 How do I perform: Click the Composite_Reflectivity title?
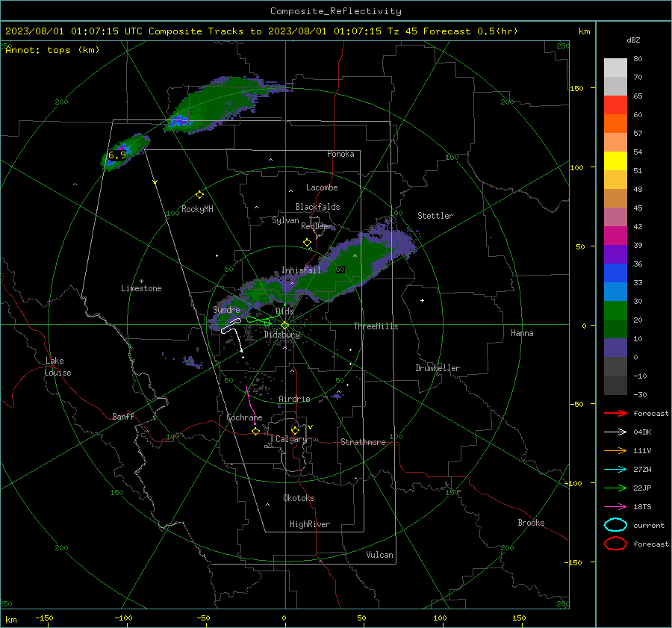(336, 11)
